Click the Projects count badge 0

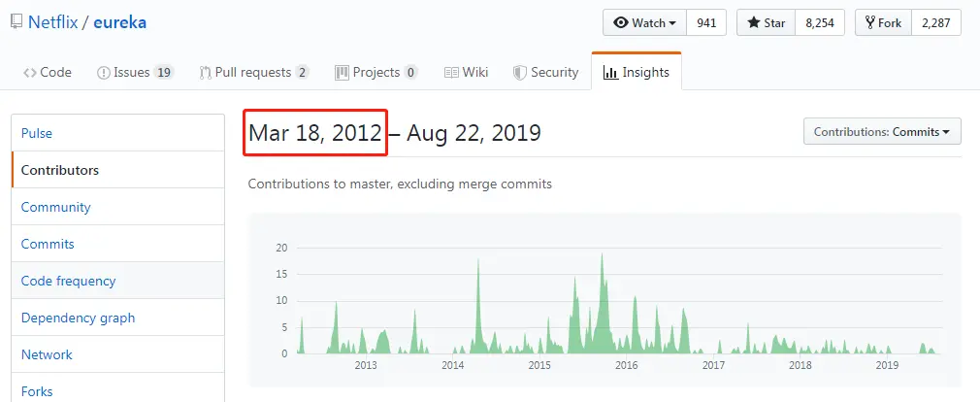tap(410, 73)
